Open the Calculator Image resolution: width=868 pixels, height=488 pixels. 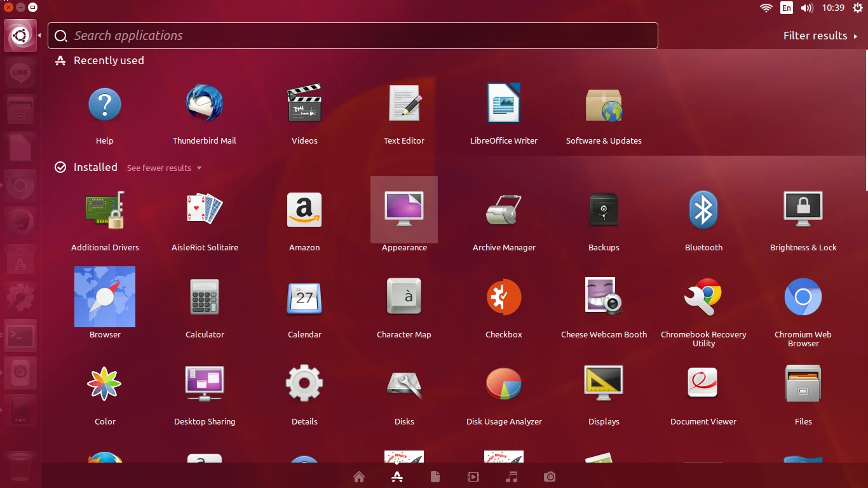(205, 297)
